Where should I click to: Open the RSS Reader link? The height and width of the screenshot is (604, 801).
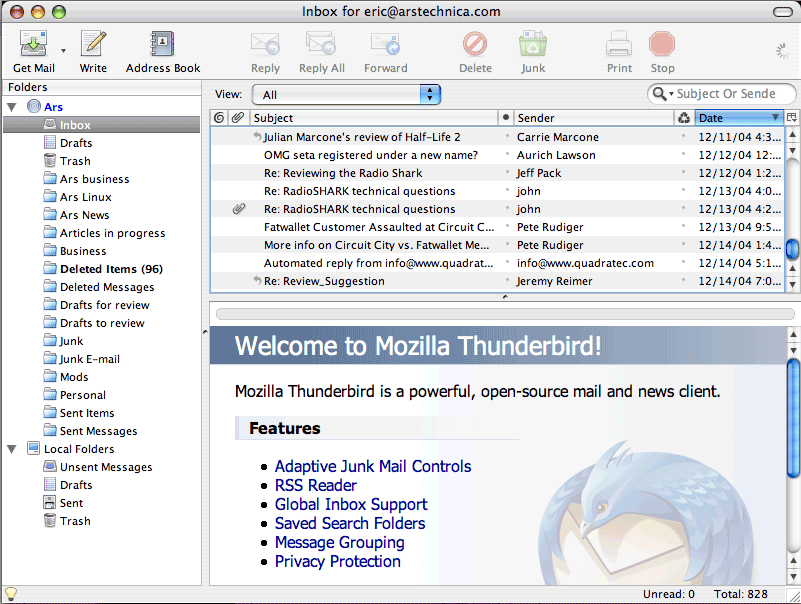(x=316, y=485)
